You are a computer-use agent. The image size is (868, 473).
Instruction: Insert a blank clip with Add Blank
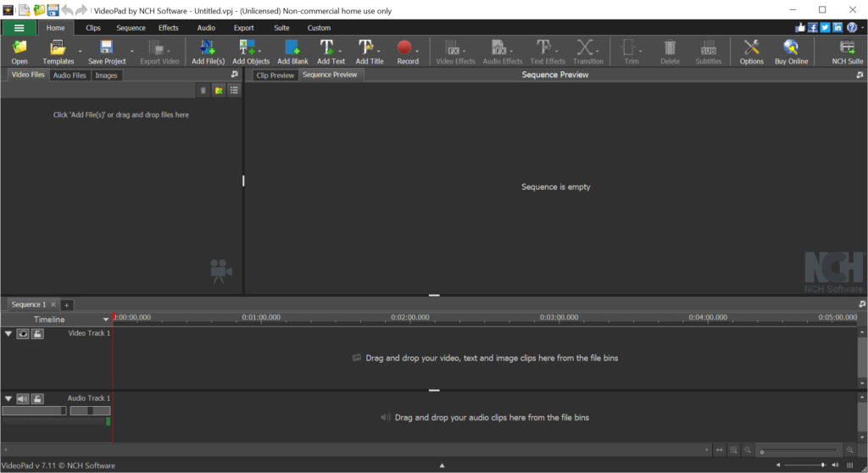coord(292,52)
